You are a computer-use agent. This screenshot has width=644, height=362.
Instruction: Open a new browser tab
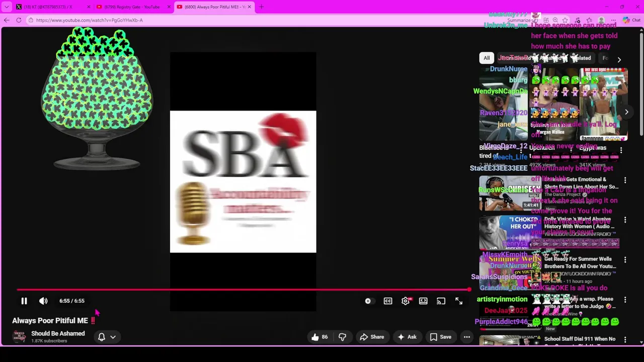(x=261, y=7)
